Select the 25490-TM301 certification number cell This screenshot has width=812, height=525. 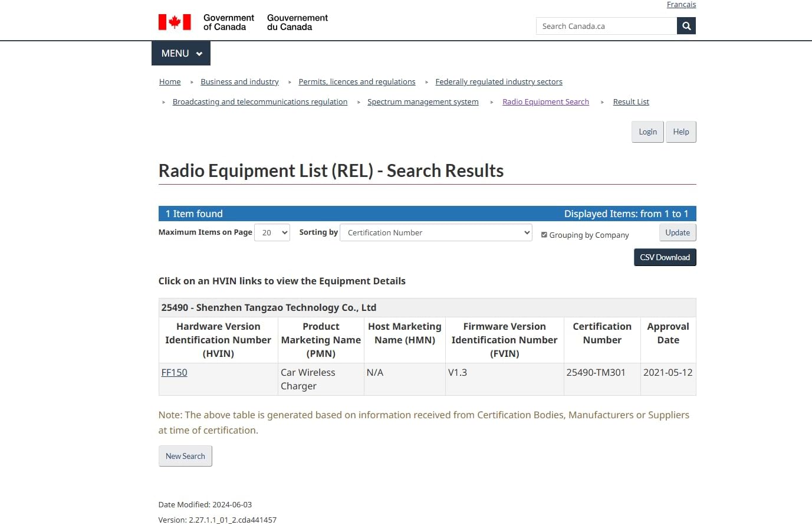pos(602,379)
